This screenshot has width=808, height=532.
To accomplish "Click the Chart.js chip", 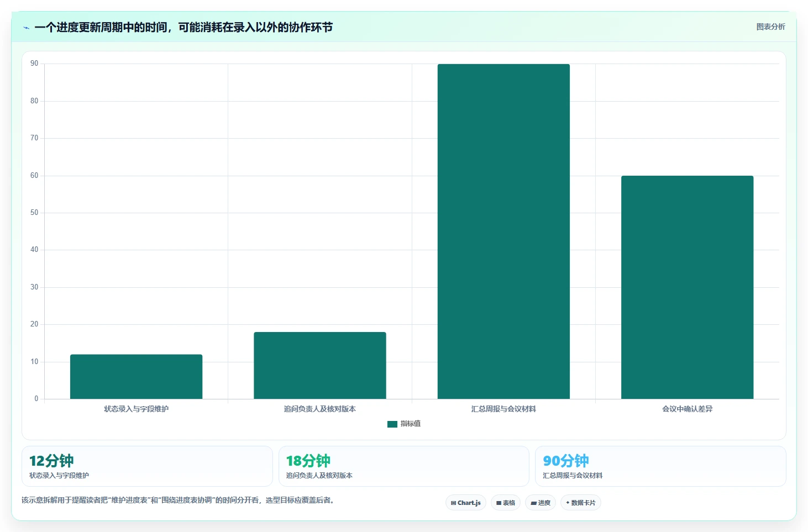I will pos(466,503).
